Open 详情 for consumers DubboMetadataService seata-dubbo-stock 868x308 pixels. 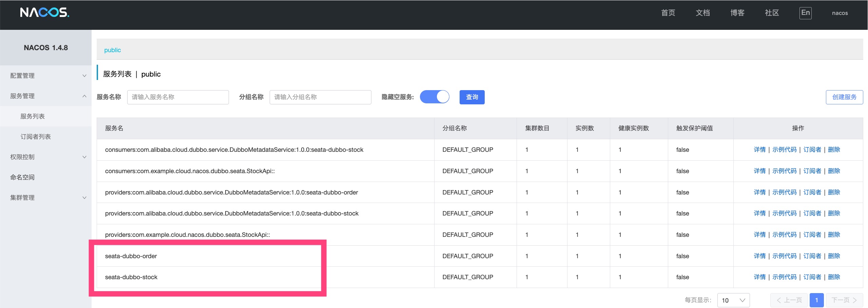(x=759, y=149)
